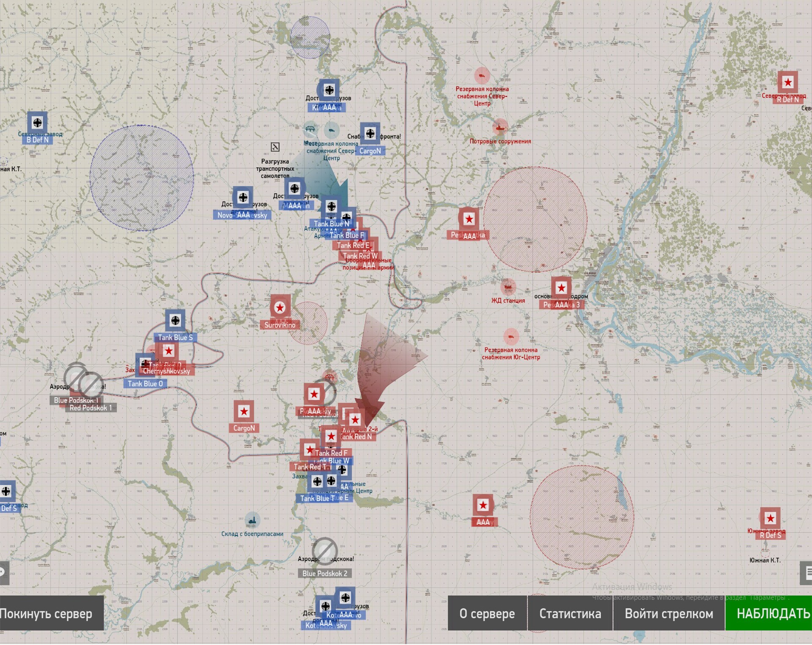Click the blue Tank Blue S icon
The height and width of the screenshot is (645, 812).
pos(175,320)
